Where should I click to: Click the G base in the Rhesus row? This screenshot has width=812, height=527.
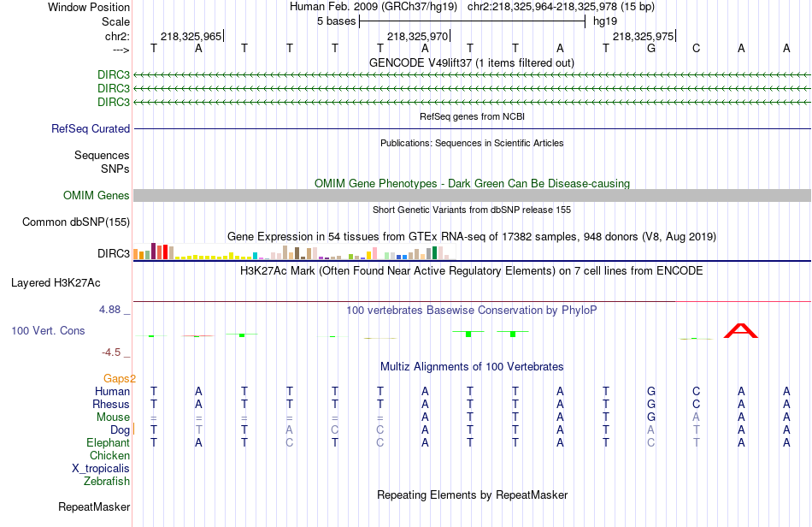pyautogui.click(x=651, y=404)
